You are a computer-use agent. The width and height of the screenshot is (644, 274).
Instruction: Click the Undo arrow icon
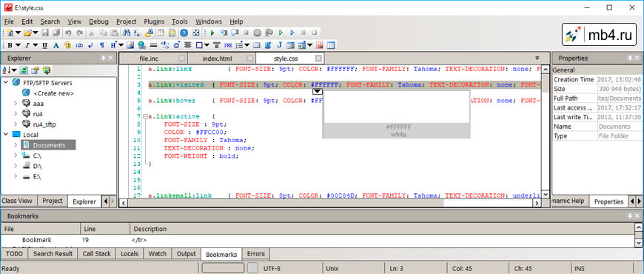68,33
